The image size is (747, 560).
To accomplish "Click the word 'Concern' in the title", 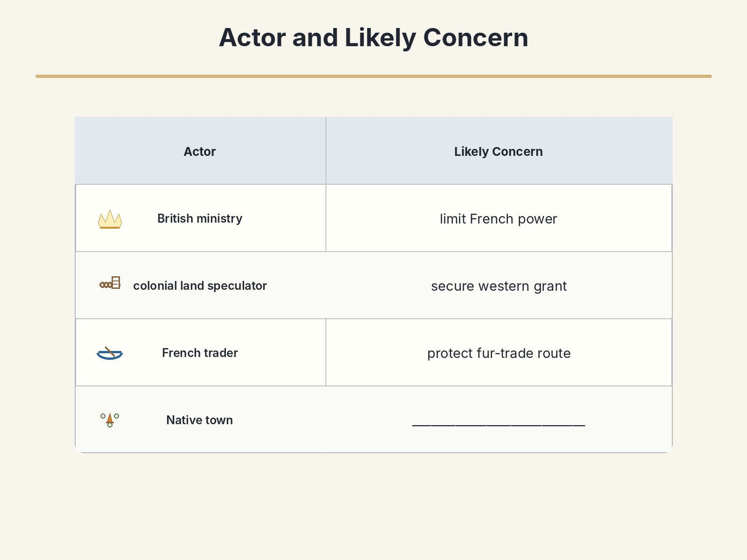I will 476,37.
